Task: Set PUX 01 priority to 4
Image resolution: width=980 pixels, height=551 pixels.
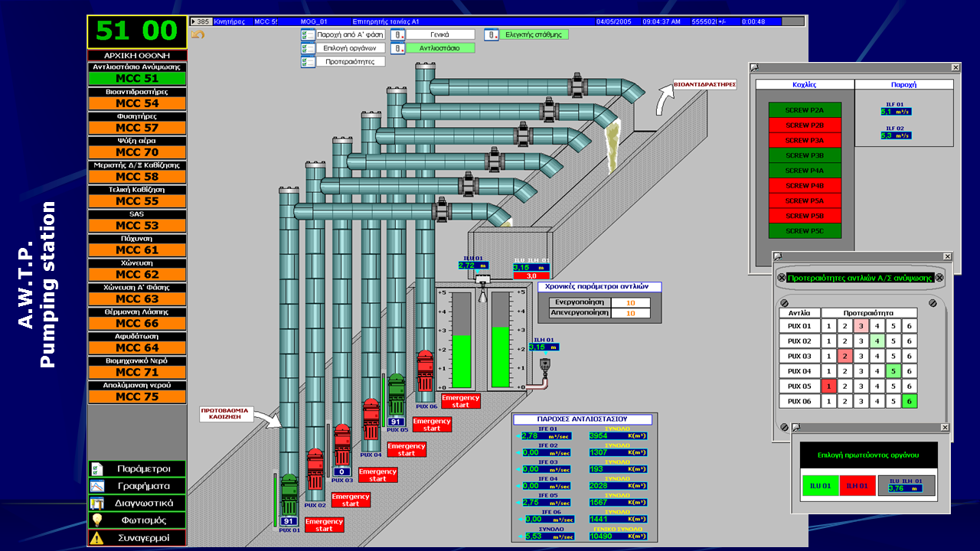Action: click(877, 325)
